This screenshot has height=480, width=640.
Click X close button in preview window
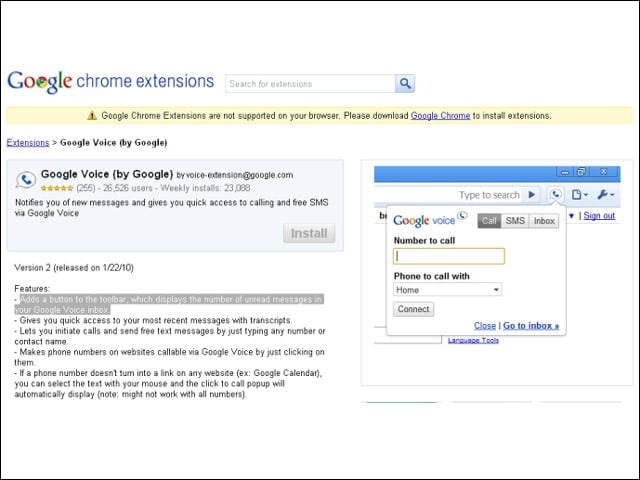[x=604, y=172]
